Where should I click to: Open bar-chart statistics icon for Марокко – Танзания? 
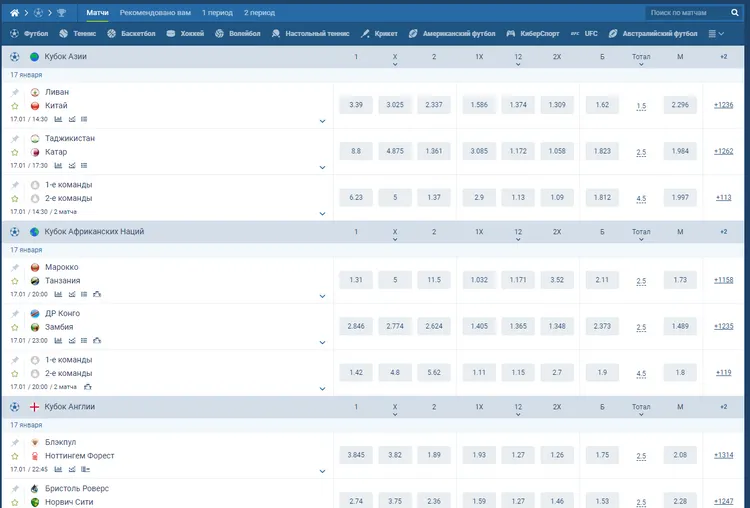click(58, 294)
